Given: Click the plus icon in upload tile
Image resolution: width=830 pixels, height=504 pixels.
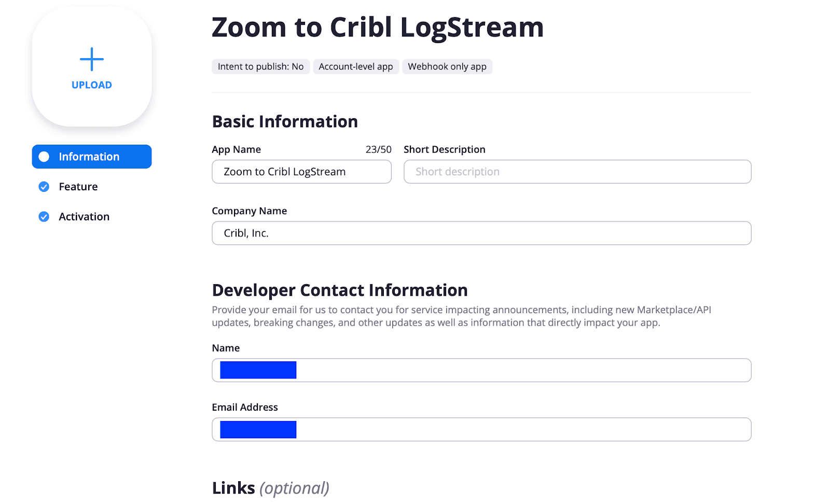Looking at the screenshot, I should (92, 59).
